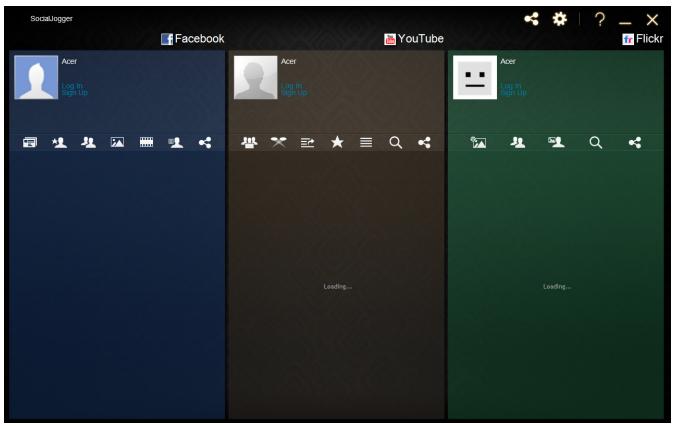
Task: Click the Facebook logo icon
Action: 167,39
